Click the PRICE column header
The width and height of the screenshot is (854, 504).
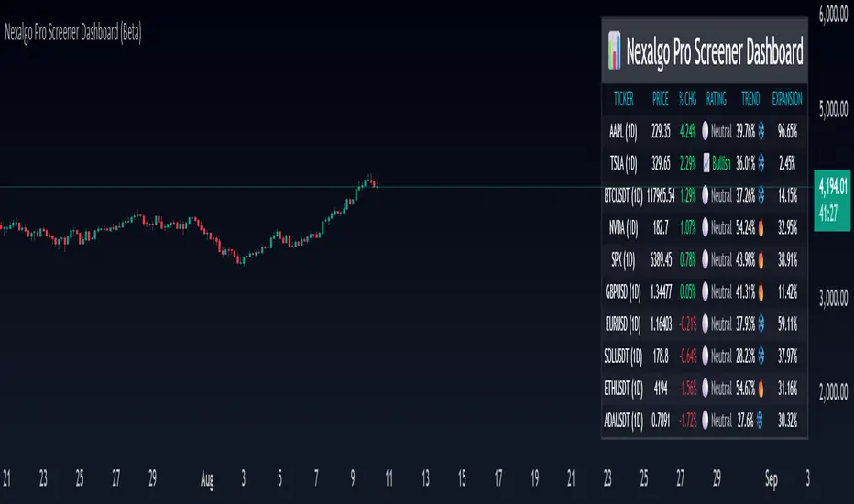pyautogui.click(x=661, y=99)
